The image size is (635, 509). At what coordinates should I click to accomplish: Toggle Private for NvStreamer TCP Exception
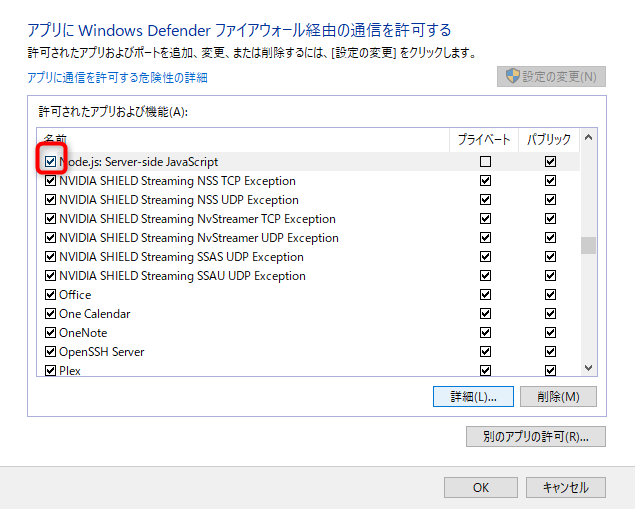[485, 219]
